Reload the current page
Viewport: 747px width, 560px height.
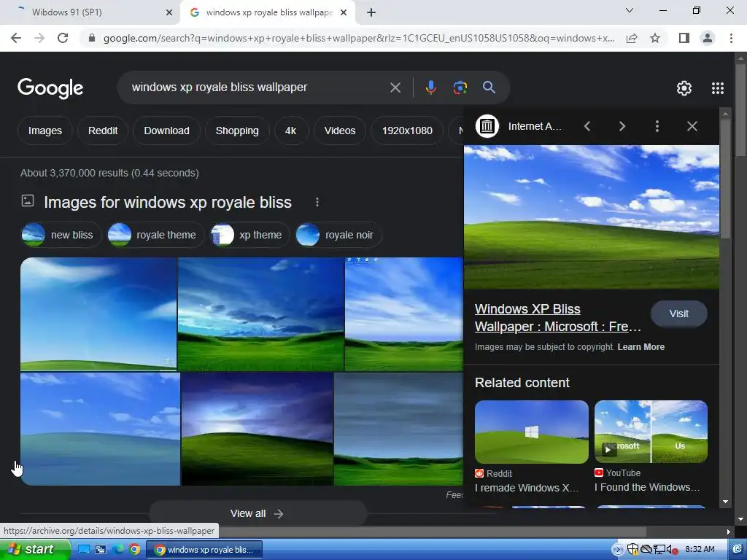tap(63, 38)
